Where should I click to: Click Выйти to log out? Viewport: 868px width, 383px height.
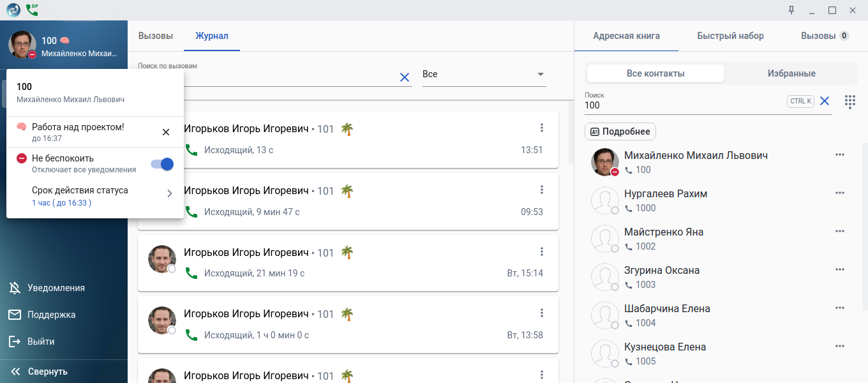coord(40,342)
